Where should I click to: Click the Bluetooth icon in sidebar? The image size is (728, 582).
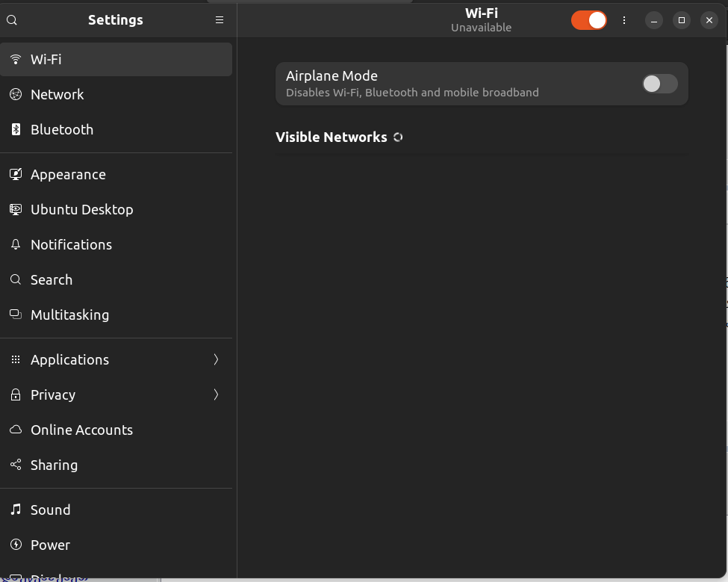click(x=16, y=129)
